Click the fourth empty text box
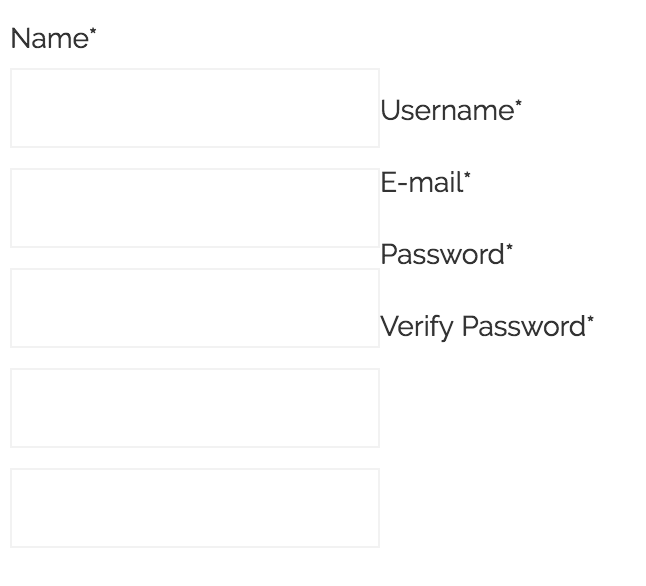This screenshot has height=586, width=646. pos(195,408)
